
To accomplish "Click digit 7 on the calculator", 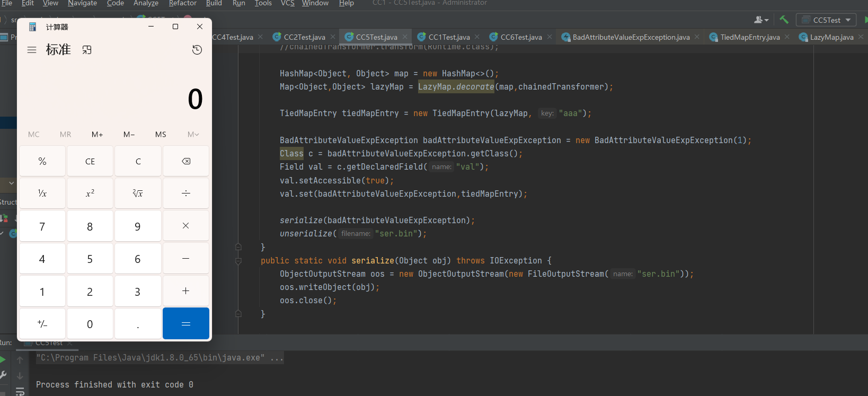I will 42,226.
